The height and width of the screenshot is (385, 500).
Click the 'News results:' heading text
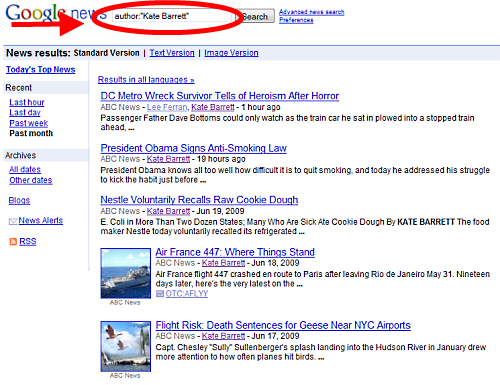point(38,53)
